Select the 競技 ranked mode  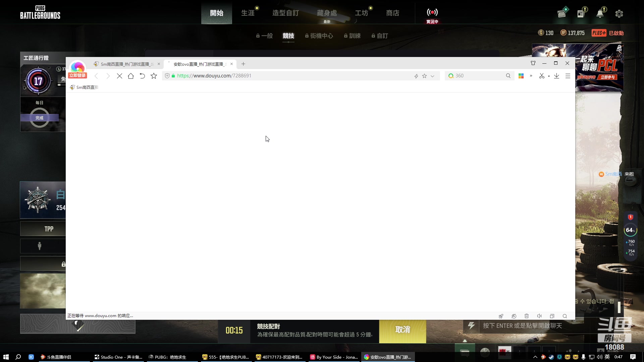pos(288,36)
